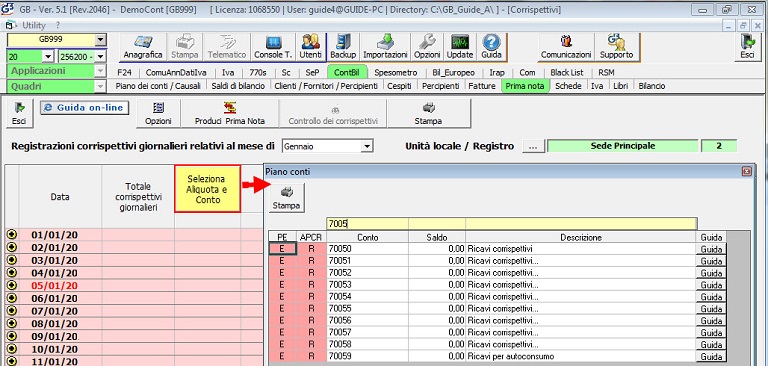Open the month dropdown showing Gennaio
This screenshot has width=768, height=366.
tap(366, 146)
